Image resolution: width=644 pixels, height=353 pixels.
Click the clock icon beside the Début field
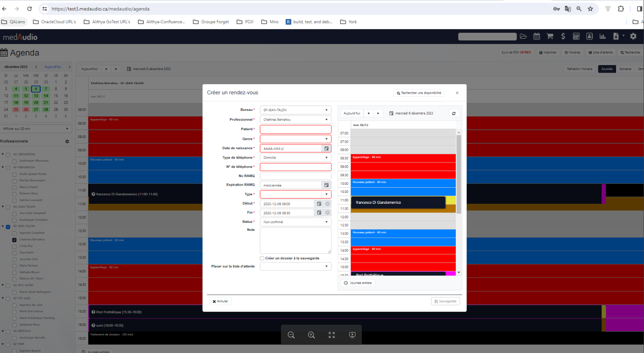pos(327,204)
